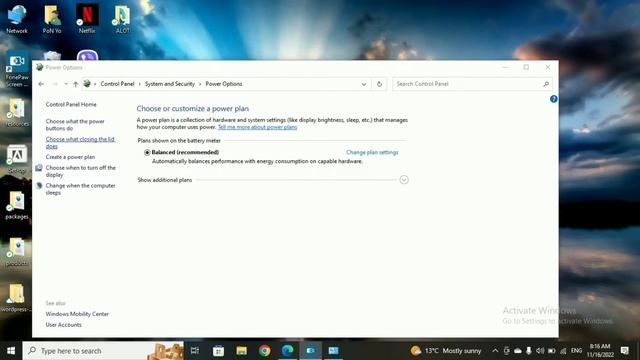Select the Network desktop icon
This screenshot has height=360, width=640.
pyautogui.click(x=17, y=20)
